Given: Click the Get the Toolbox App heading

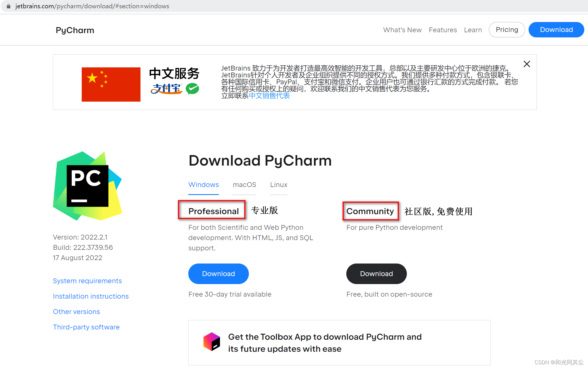Looking at the screenshot, I should pyautogui.click(x=325, y=343).
